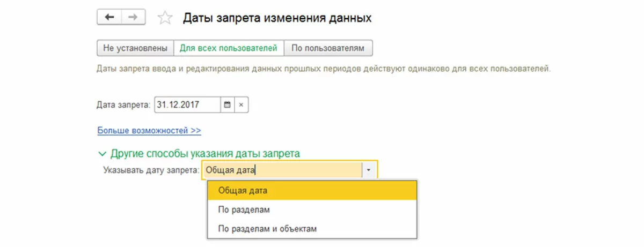Click into the date field showing 31.12.2017
The width and height of the screenshot is (644, 247).
click(x=187, y=105)
